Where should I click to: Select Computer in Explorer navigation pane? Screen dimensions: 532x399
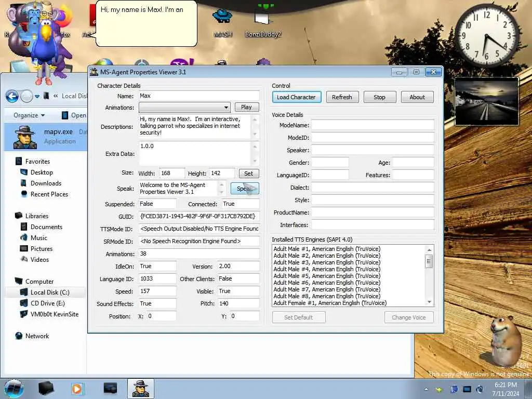(39, 281)
